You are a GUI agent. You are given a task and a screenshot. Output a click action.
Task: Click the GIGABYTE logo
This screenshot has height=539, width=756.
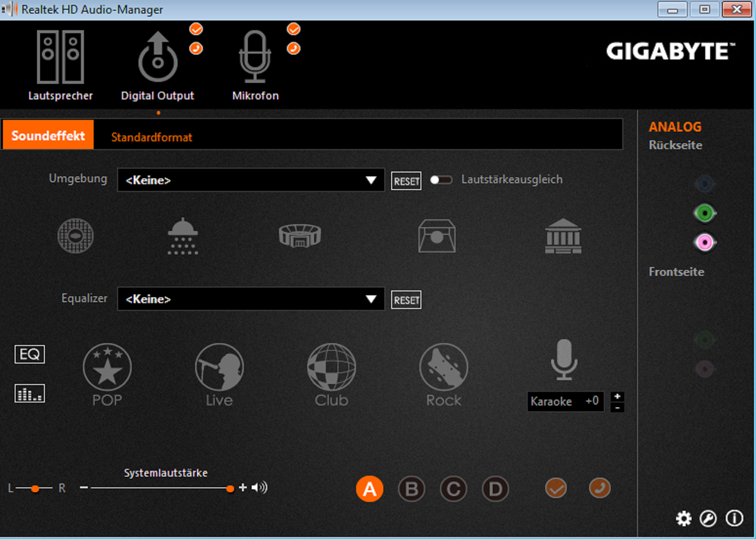(671, 51)
